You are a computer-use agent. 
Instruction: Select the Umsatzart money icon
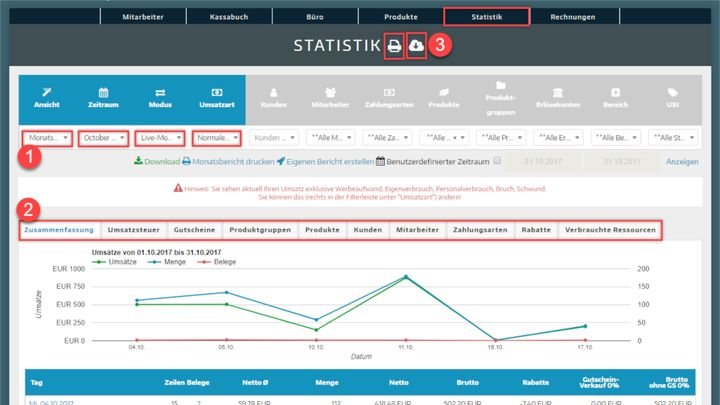click(217, 92)
